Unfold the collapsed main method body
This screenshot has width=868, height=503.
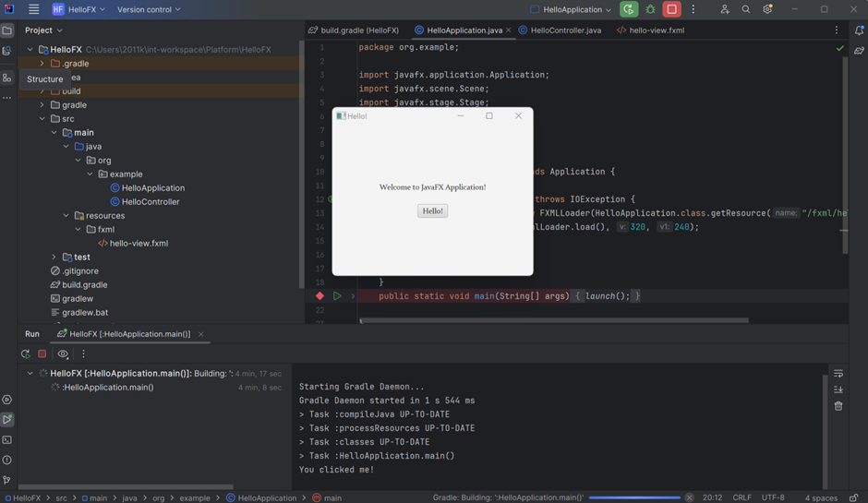[x=353, y=296]
